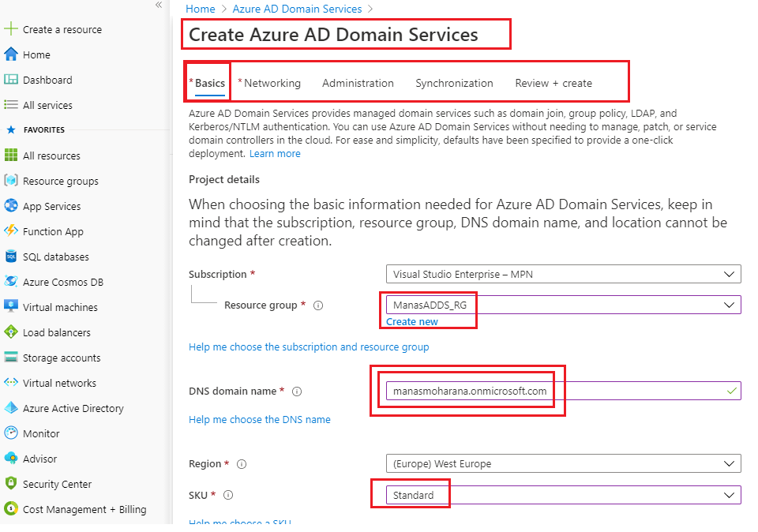Open the Resource group dropdown

click(563, 305)
